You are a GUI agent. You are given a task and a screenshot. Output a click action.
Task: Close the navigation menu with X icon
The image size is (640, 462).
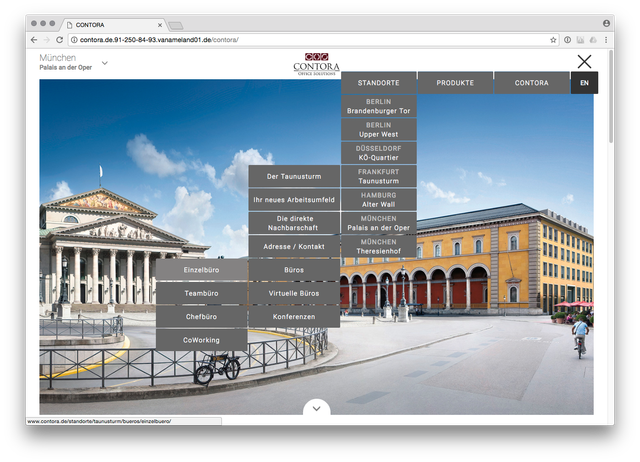(585, 62)
